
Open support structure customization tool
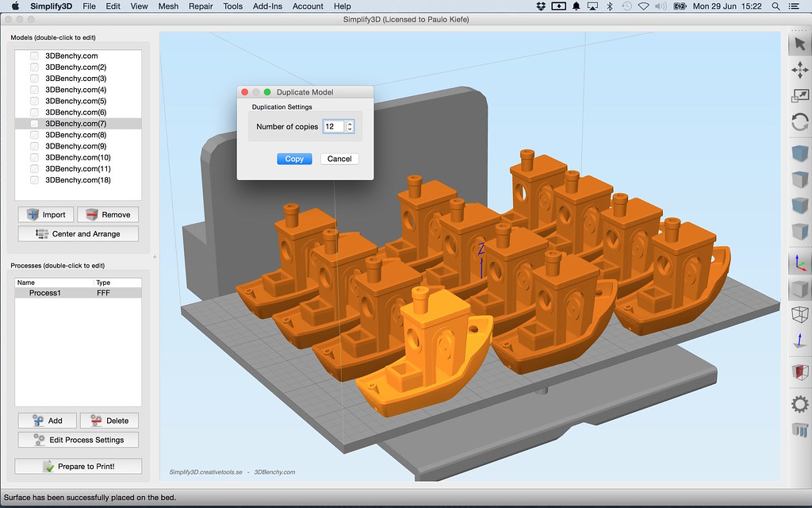click(x=799, y=429)
